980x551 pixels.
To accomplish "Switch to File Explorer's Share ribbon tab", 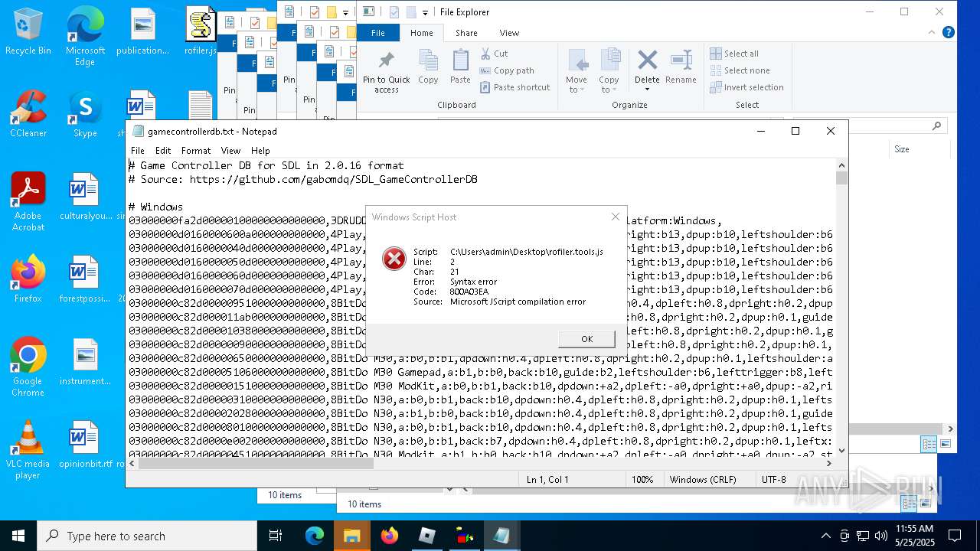I will [x=466, y=33].
